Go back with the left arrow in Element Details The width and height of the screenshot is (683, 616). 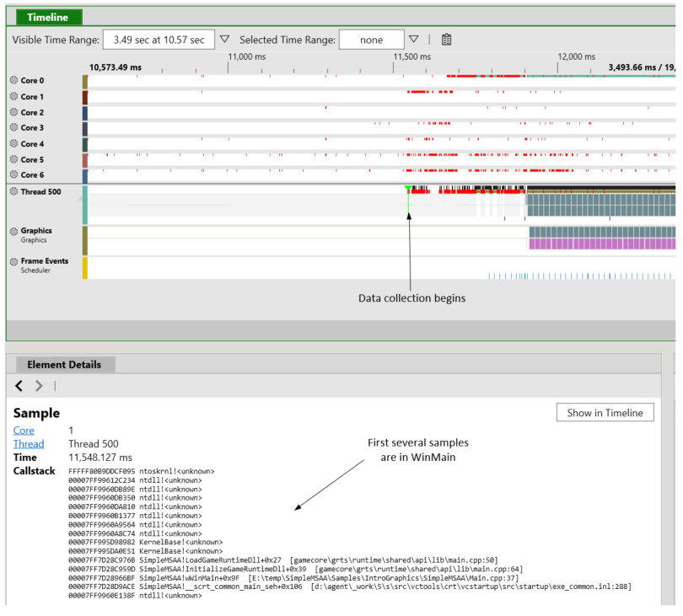[x=19, y=386]
